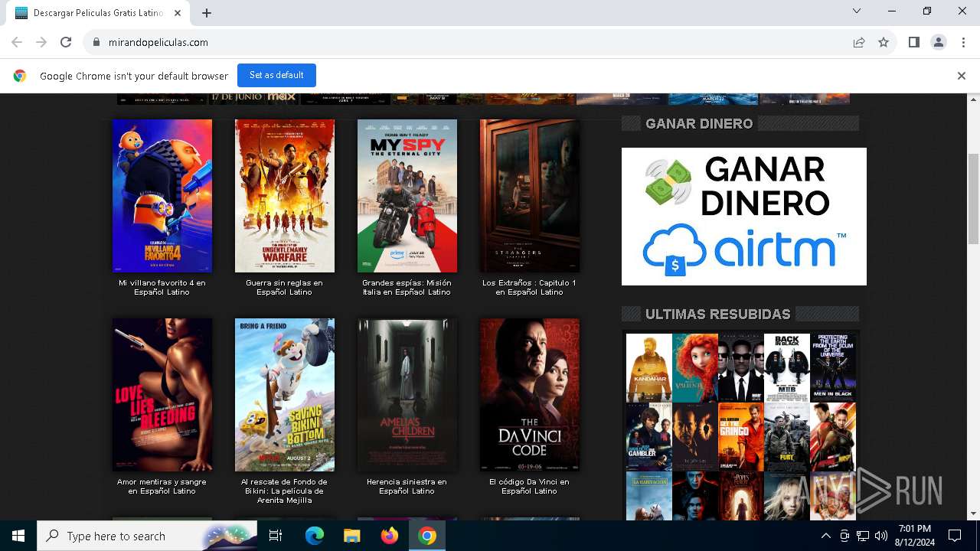Go forward to the next page
The width and height of the screenshot is (980, 551).
tap(41, 43)
